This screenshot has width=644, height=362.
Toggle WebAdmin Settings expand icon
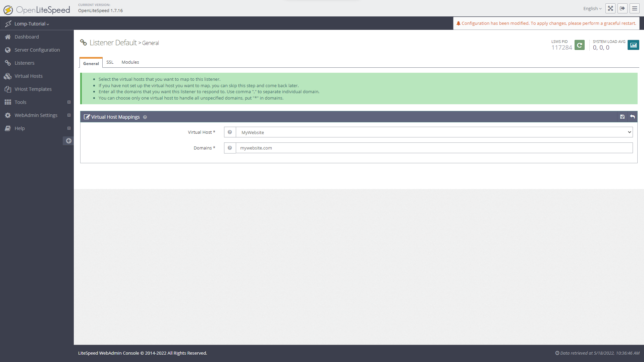[x=68, y=115]
